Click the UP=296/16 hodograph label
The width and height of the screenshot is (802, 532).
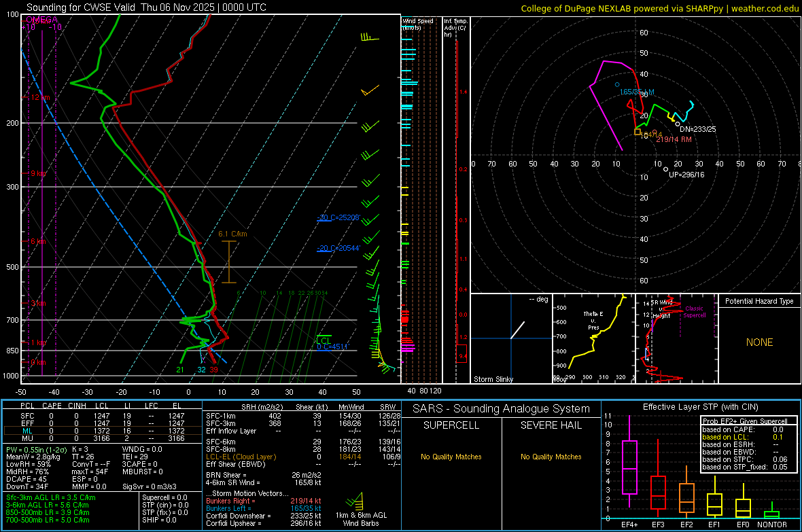pyautogui.click(x=686, y=175)
